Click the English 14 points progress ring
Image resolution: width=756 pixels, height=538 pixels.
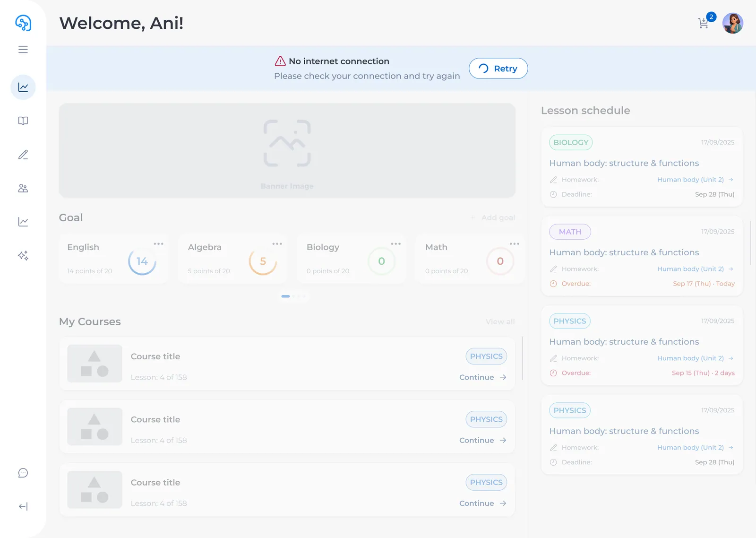142,261
